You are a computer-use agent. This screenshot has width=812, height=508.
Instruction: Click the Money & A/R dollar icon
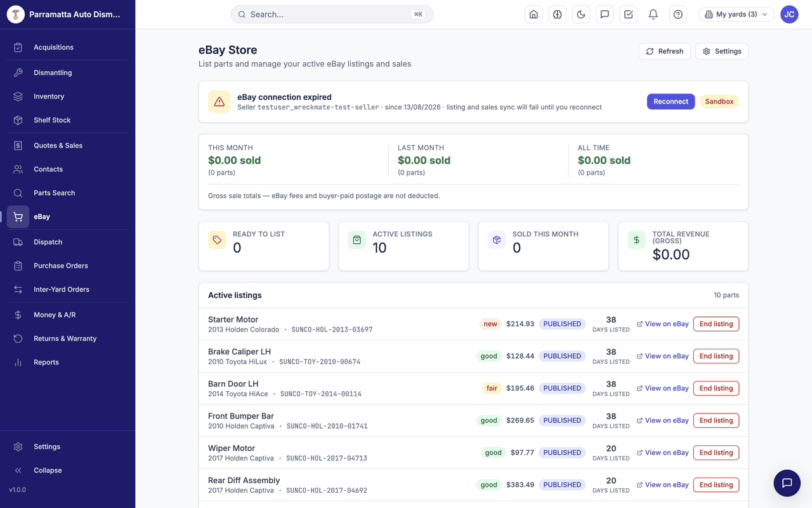pyautogui.click(x=18, y=315)
